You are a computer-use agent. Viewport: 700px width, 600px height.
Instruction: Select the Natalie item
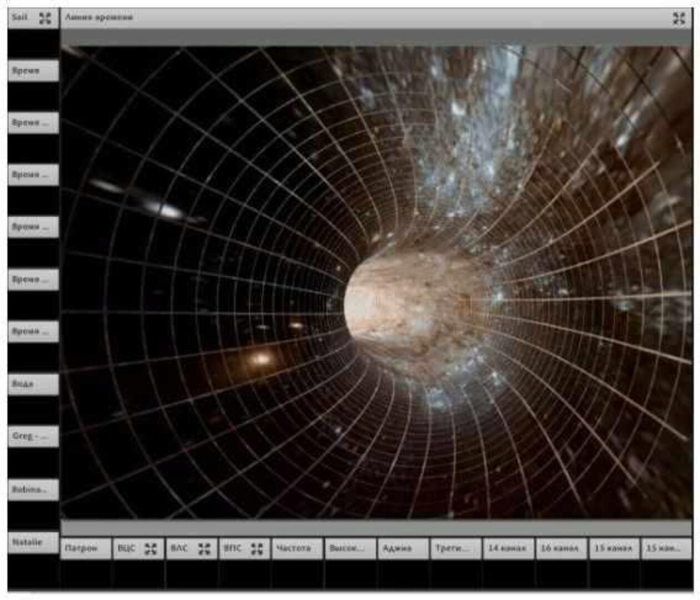[33, 542]
